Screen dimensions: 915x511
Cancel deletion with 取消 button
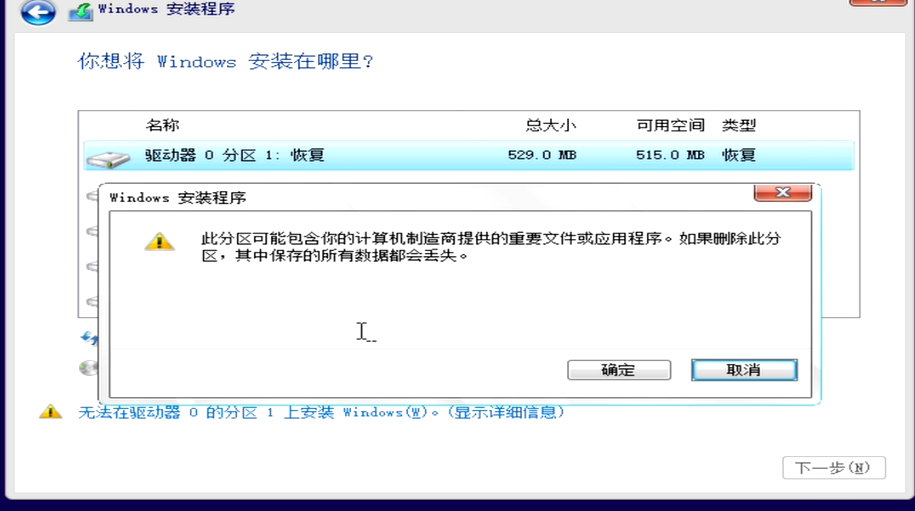[744, 370]
